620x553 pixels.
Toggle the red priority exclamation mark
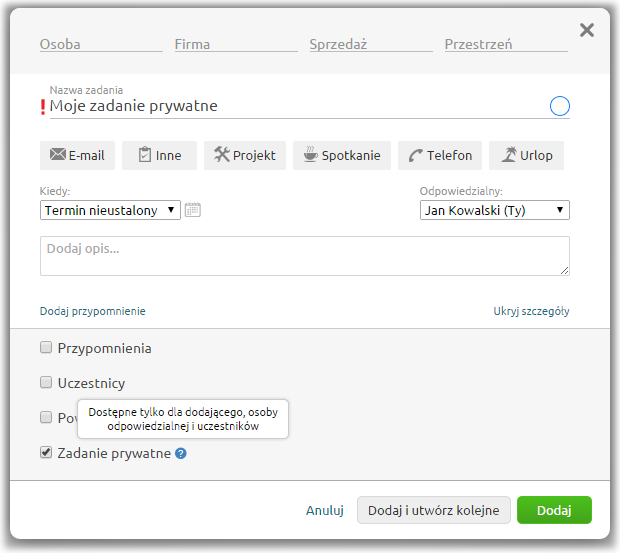43,107
